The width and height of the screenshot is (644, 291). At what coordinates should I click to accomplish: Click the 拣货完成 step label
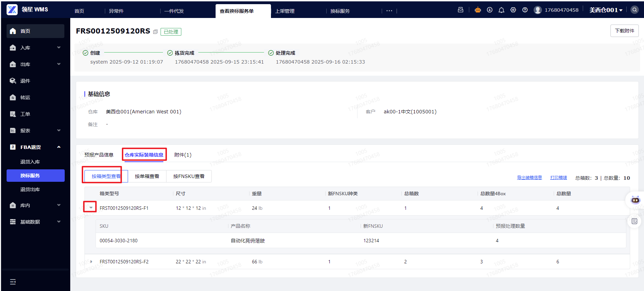(x=184, y=53)
